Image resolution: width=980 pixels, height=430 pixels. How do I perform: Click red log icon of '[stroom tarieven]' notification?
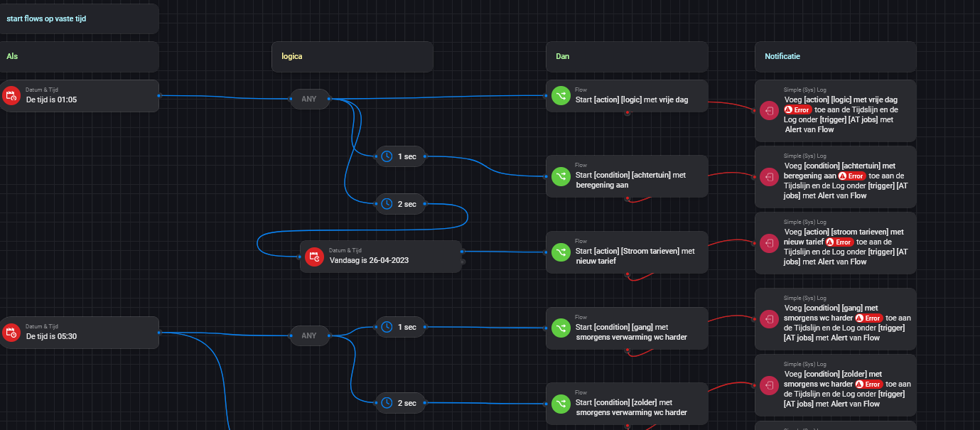pos(770,242)
